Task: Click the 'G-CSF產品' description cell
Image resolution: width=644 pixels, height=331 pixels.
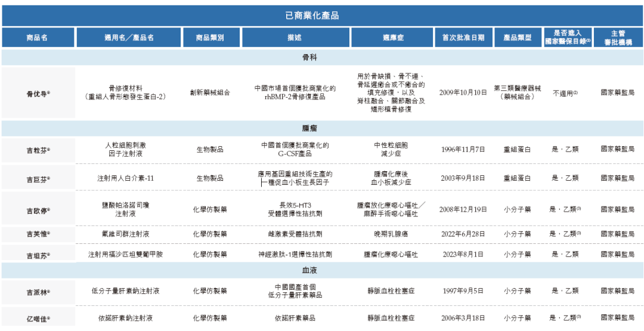Action: point(295,150)
